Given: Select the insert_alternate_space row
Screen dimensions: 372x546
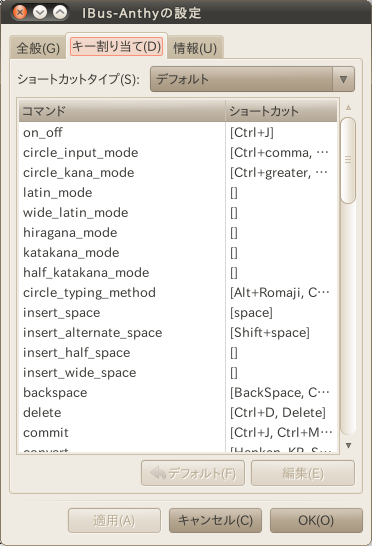Looking at the screenshot, I should click(178, 333).
